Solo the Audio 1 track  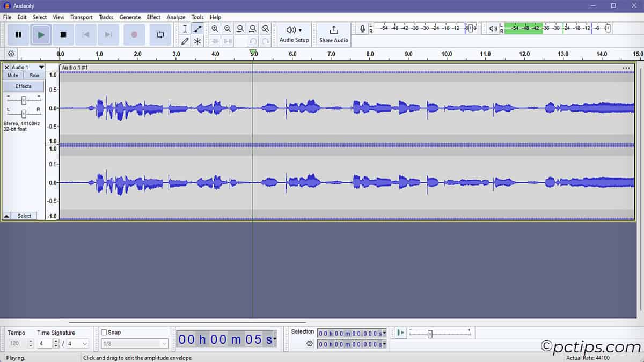34,76
